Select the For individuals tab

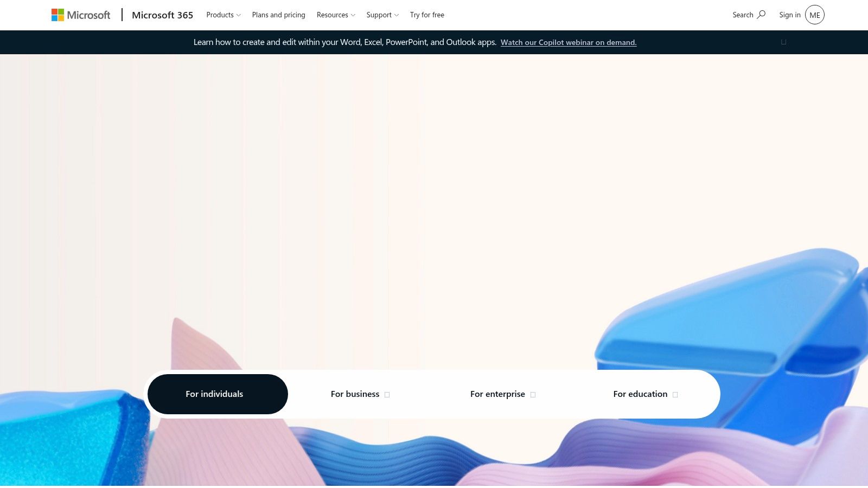(218, 394)
